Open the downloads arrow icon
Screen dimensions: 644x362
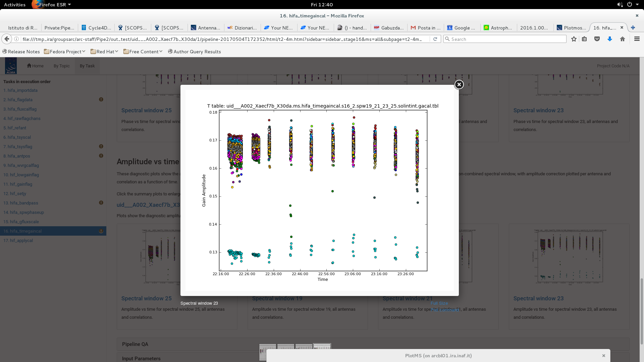click(x=610, y=39)
